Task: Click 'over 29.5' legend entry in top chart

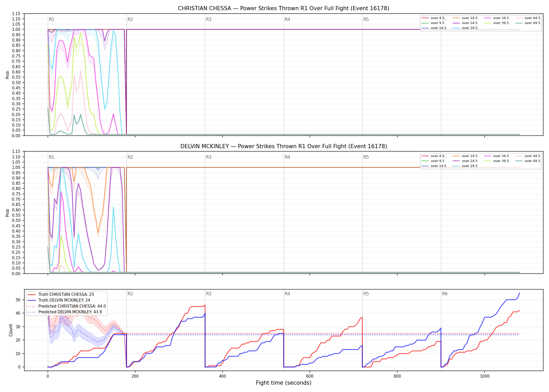Action: [x=465, y=28]
